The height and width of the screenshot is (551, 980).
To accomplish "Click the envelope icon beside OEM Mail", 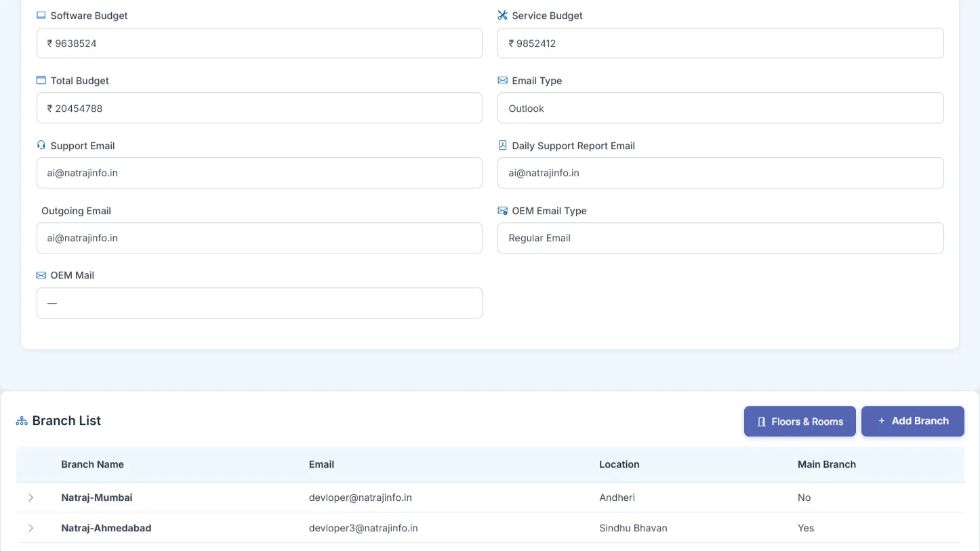I will click(x=41, y=275).
